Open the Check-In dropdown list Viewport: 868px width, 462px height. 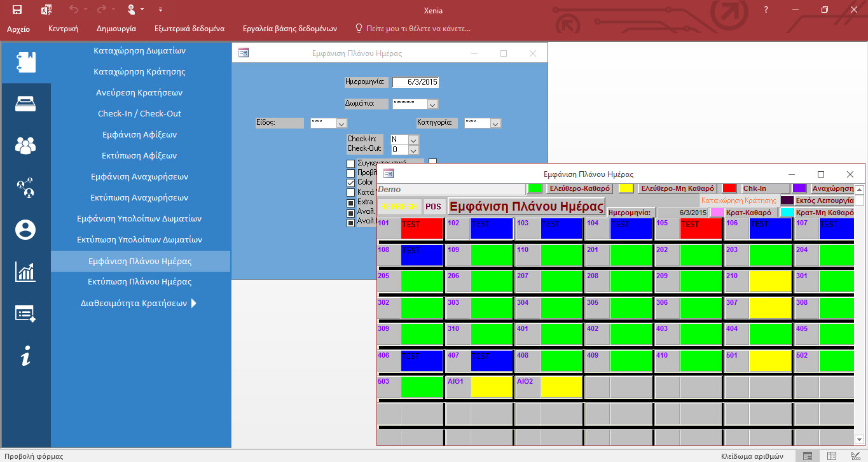click(x=413, y=139)
